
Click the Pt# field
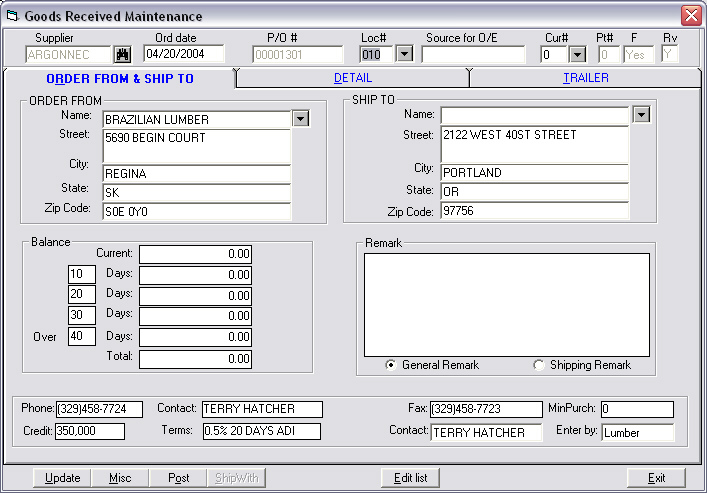[609, 55]
